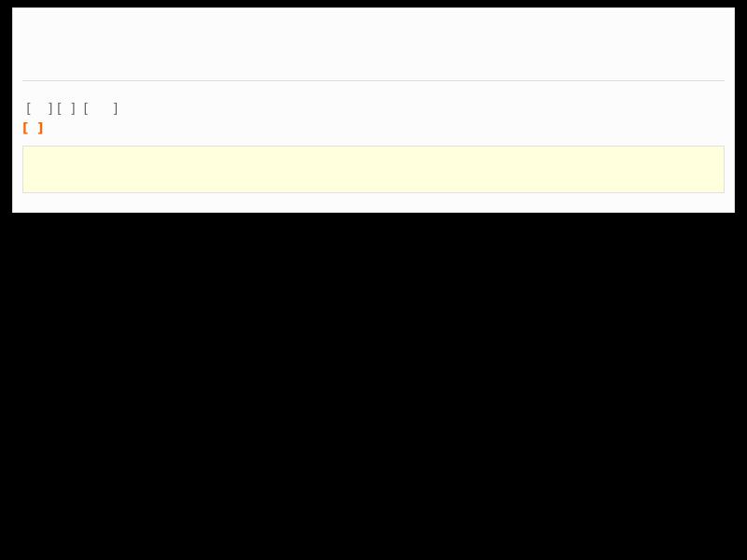
Task: Click the first gray closing bracket
Action: tap(50, 108)
